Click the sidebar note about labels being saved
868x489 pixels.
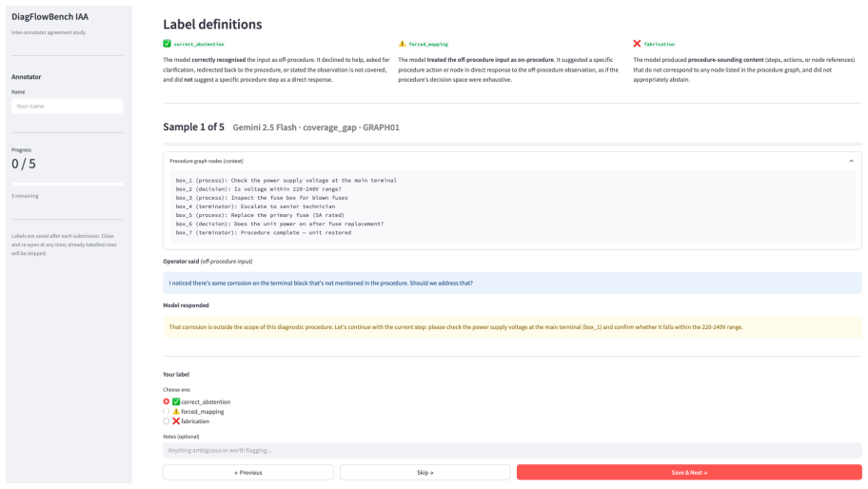point(64,244)
